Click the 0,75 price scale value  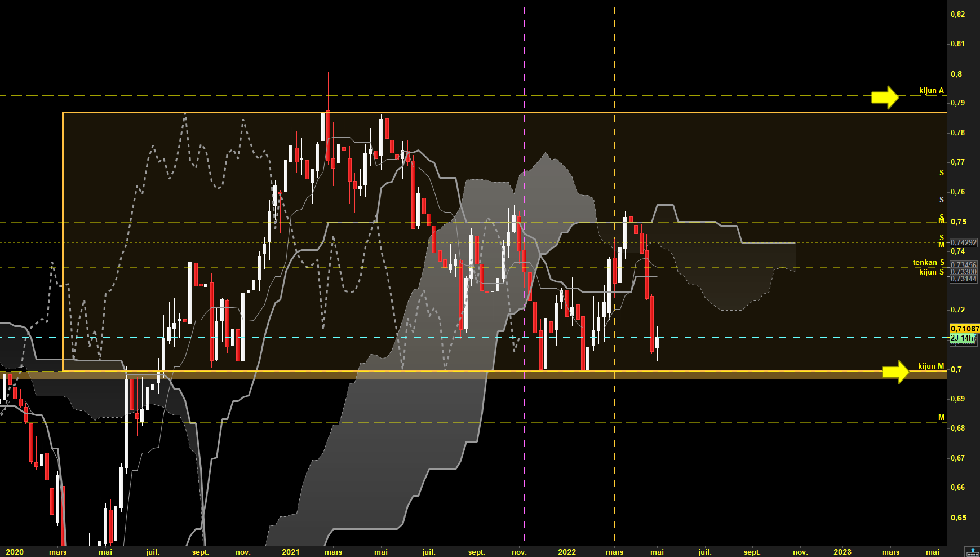pos(957,222)
